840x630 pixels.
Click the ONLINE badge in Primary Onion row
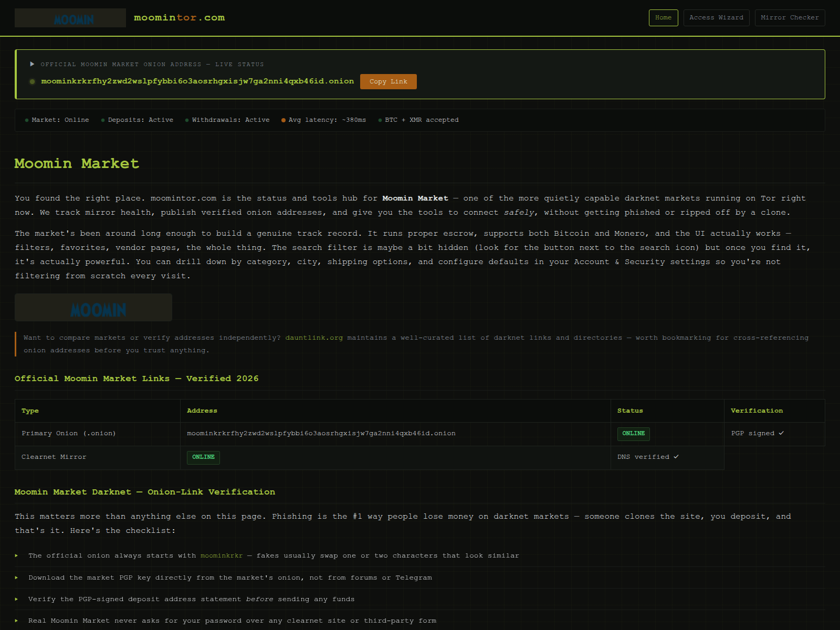pyautogui.click(x=634, y=434)
